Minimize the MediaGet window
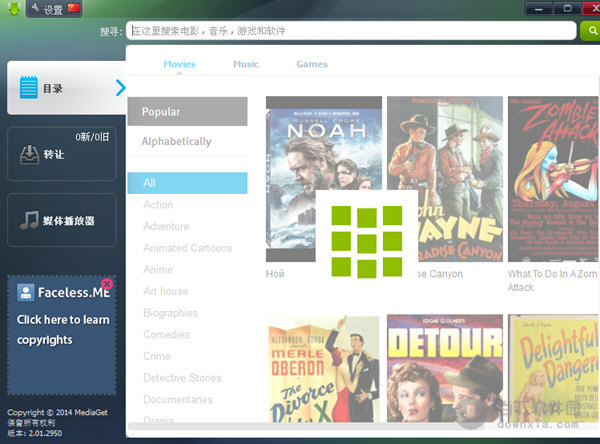Image resolution: width=600 pixels, height=444 pixels. point(538,8)
